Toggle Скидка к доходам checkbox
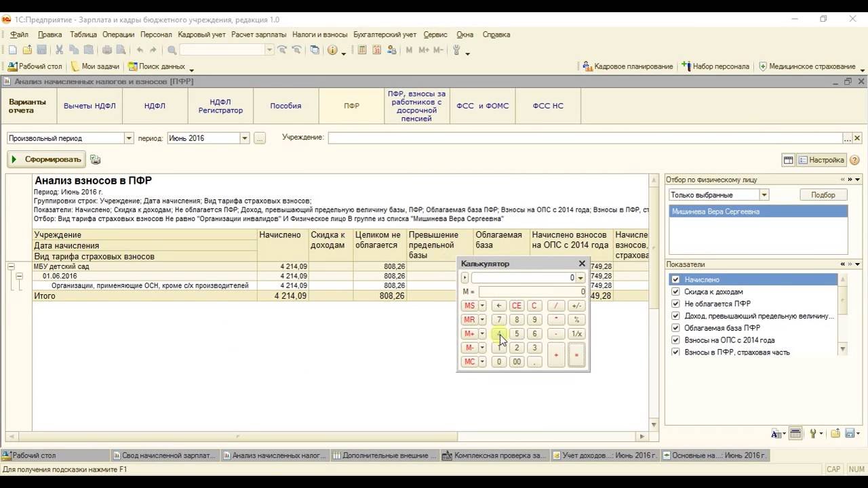Image resolution: width=868 pixels, height=488 pixels. point(675,291)
